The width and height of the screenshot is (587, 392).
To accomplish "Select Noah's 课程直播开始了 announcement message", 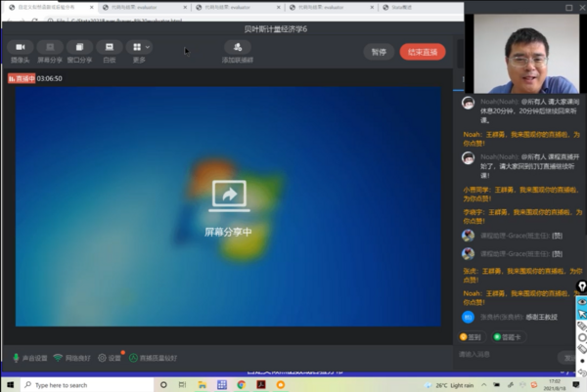I will coord(529,166).
